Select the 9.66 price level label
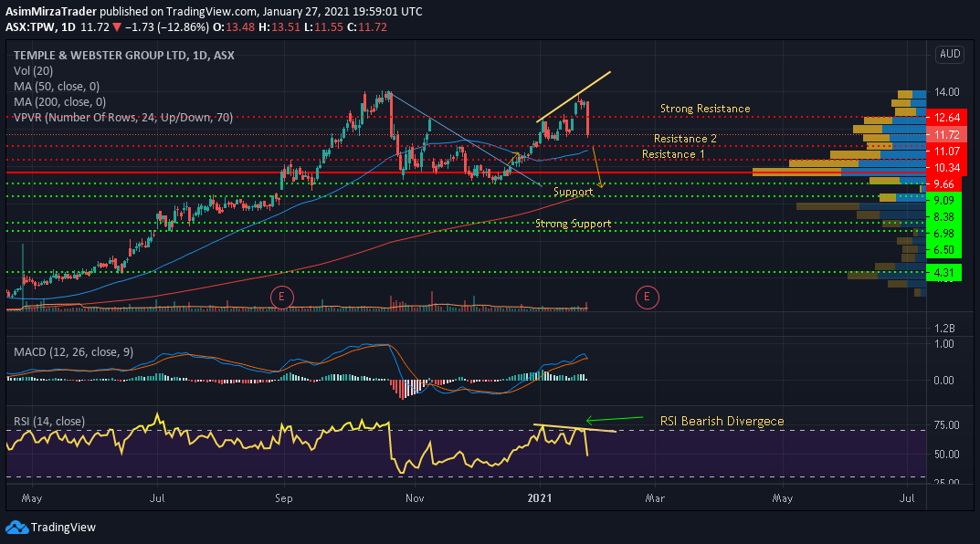This screenshot has width=980, height=544. click(943, 184)
